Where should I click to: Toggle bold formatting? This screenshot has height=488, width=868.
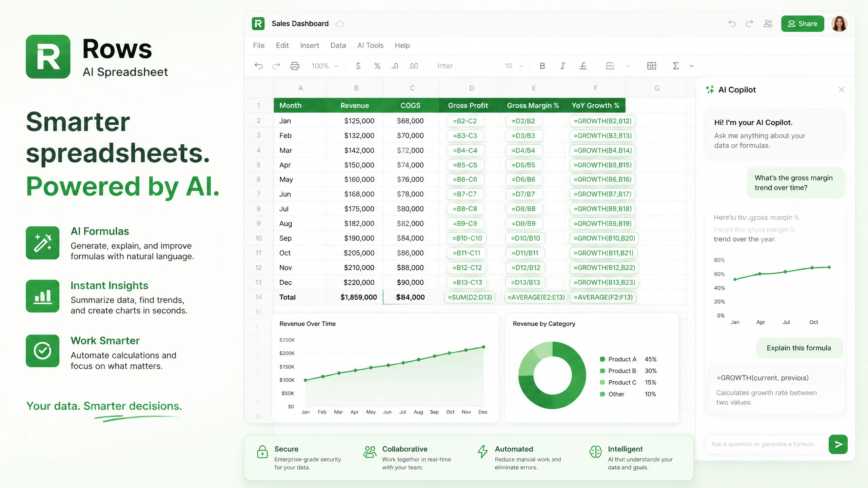542,66
